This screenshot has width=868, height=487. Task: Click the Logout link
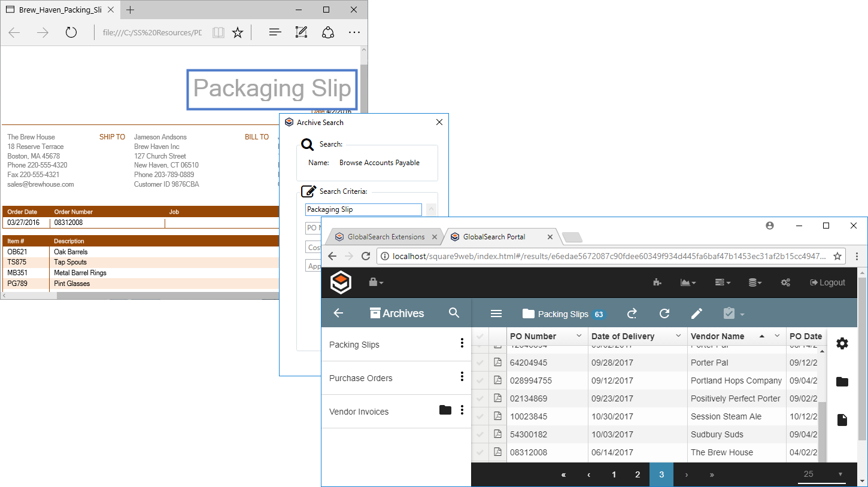[x=827, y=282]
